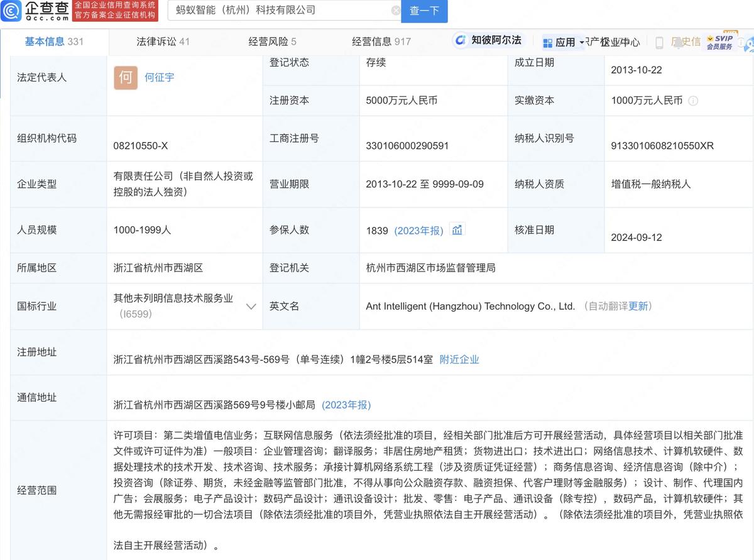Open 附近企业 link
754x560 pixels.
[x=459, y=360]
